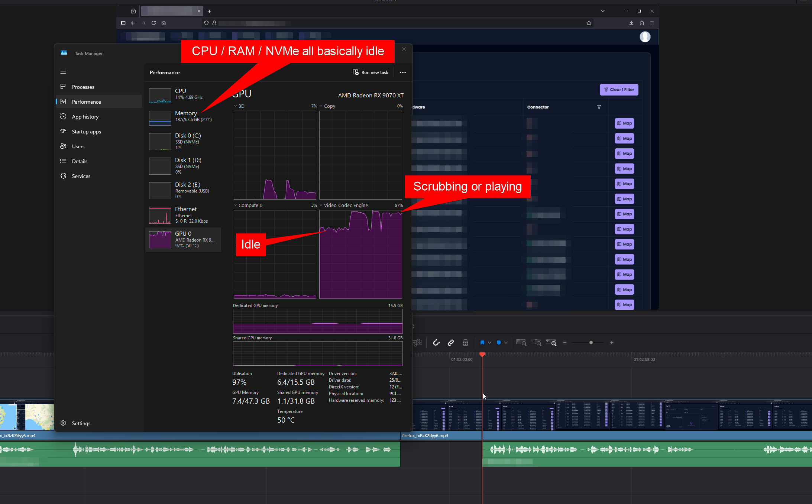Close the current Firefox tab
The image size is (812, 504).
point(199,11)
